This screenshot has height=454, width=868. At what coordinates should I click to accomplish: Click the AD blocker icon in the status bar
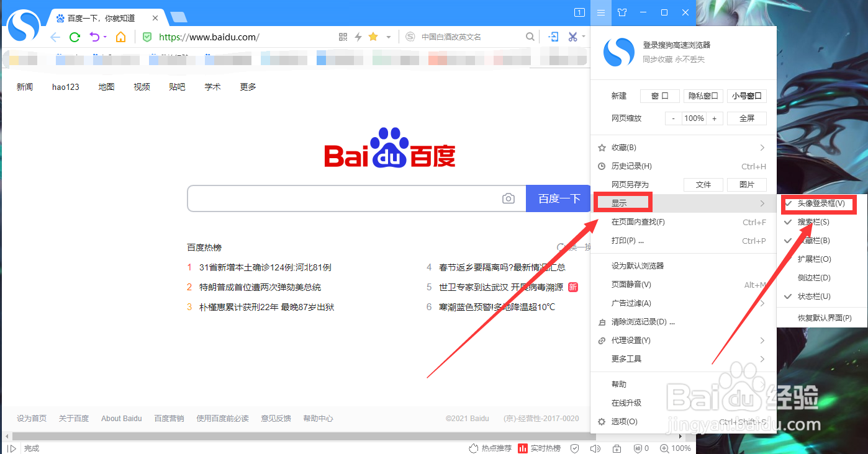[638, 448]
